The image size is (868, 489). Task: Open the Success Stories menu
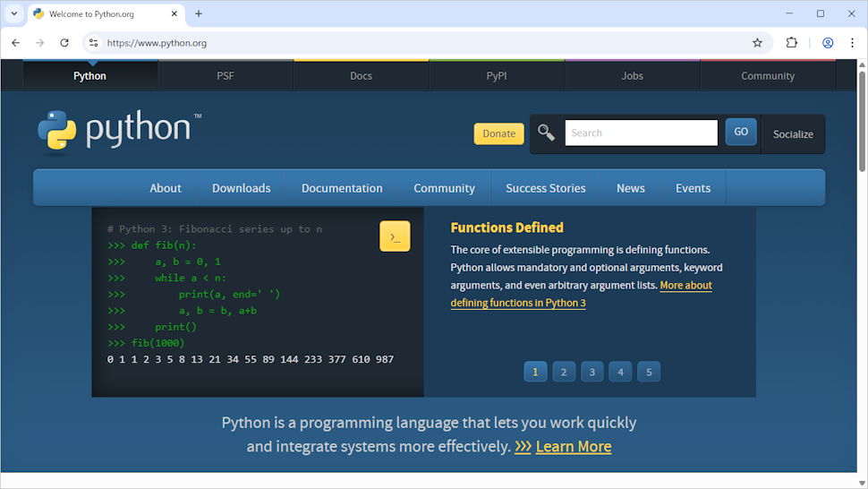pos(546,188)
